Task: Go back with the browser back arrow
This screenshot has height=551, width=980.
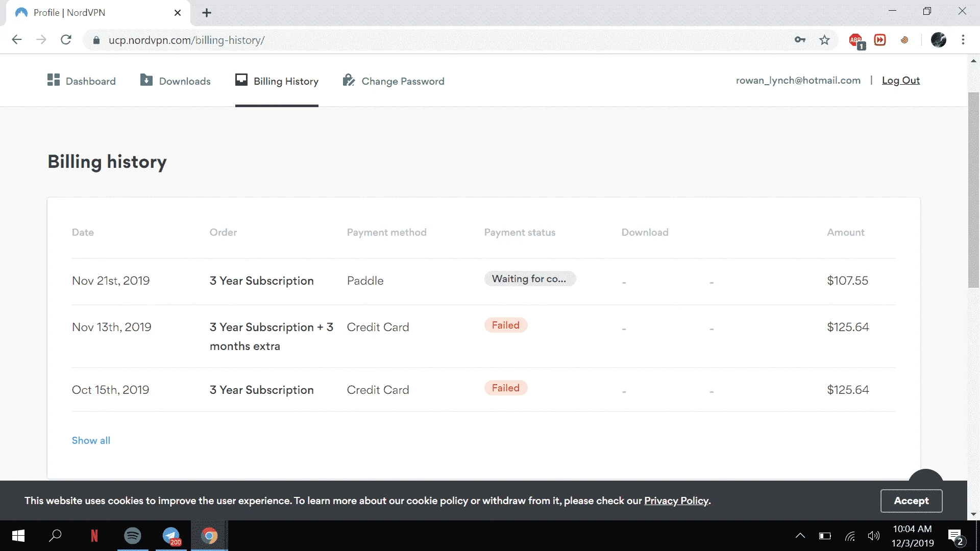Action: pos(17,40)
